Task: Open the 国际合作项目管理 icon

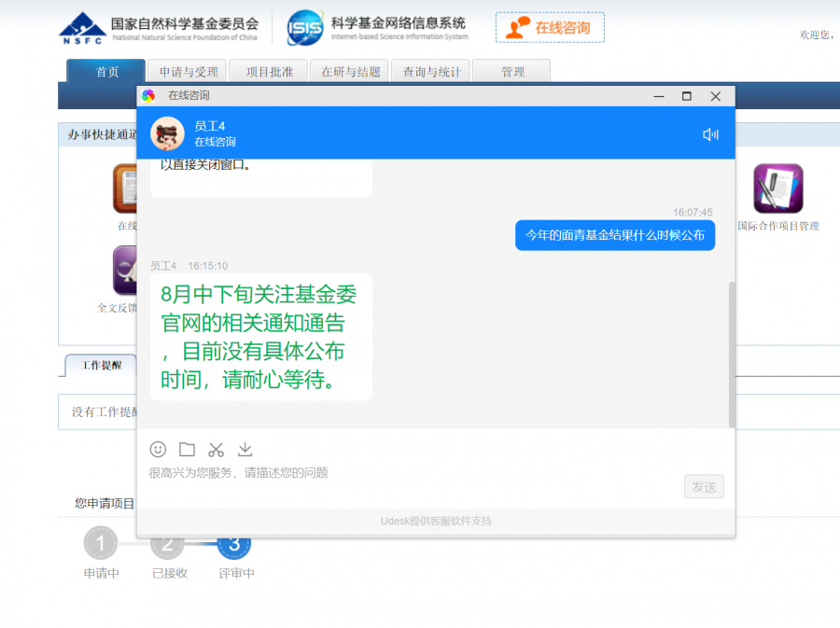Action: tap(777, 188)
